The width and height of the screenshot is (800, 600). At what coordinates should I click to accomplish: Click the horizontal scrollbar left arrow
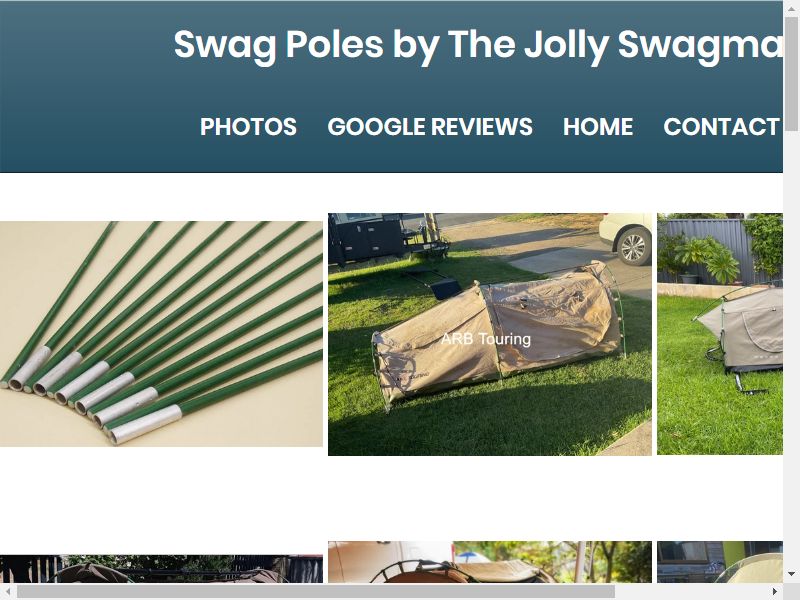[9, 591]
